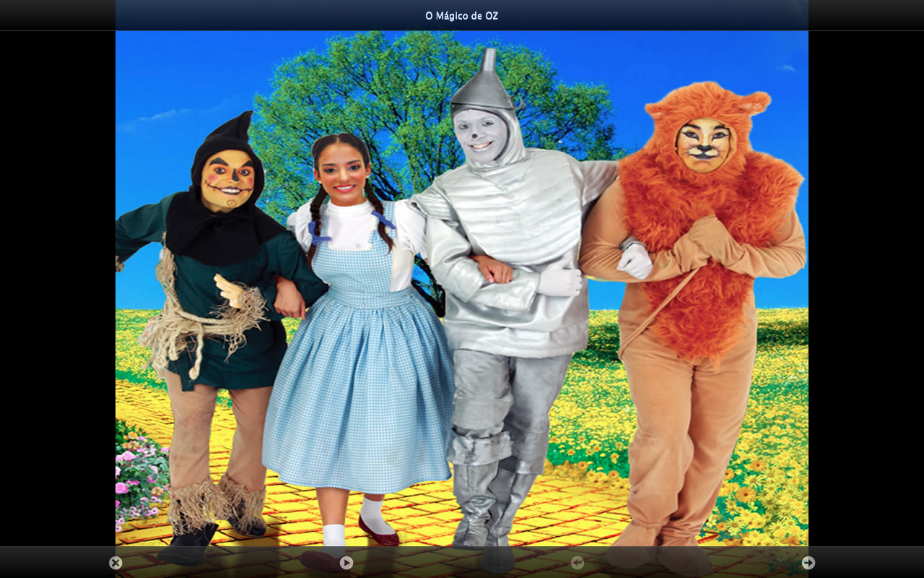The height and width of the screenshot is (578, 924).
Task: Start slideshow playback with the play icon
Action: [346, 563]
